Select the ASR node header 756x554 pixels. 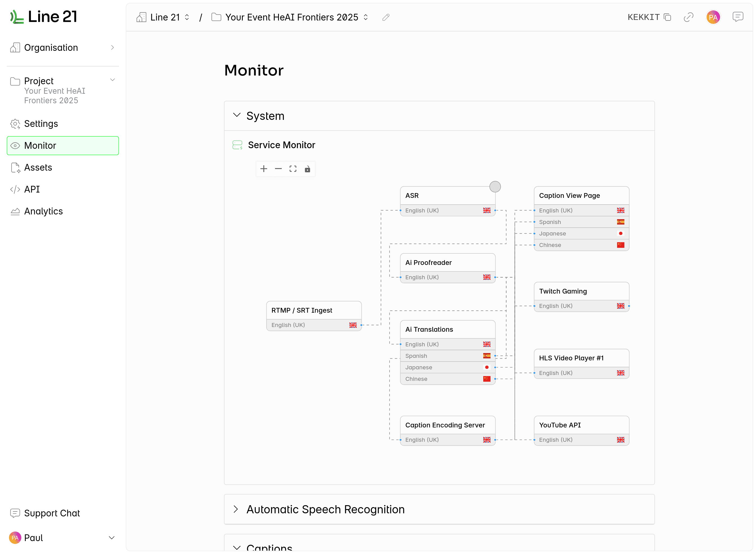click(x=448, y=196)
